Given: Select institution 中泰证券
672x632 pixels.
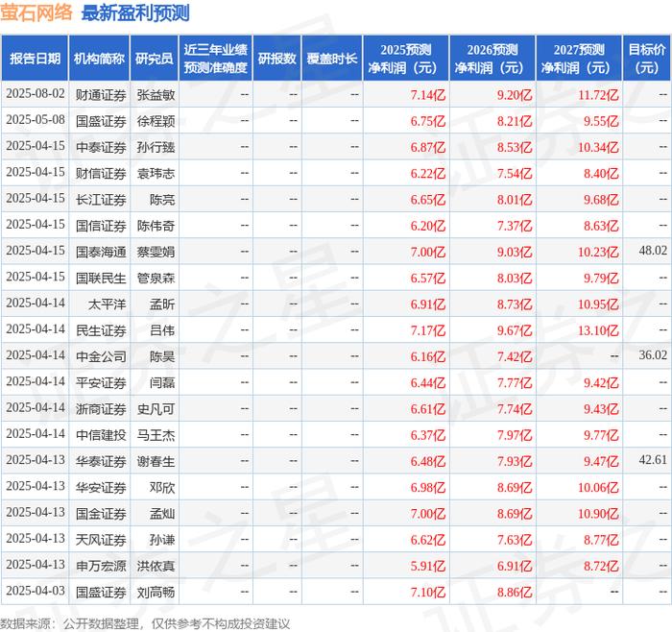Looking at the screenshot, I should (x=101, y=147).
